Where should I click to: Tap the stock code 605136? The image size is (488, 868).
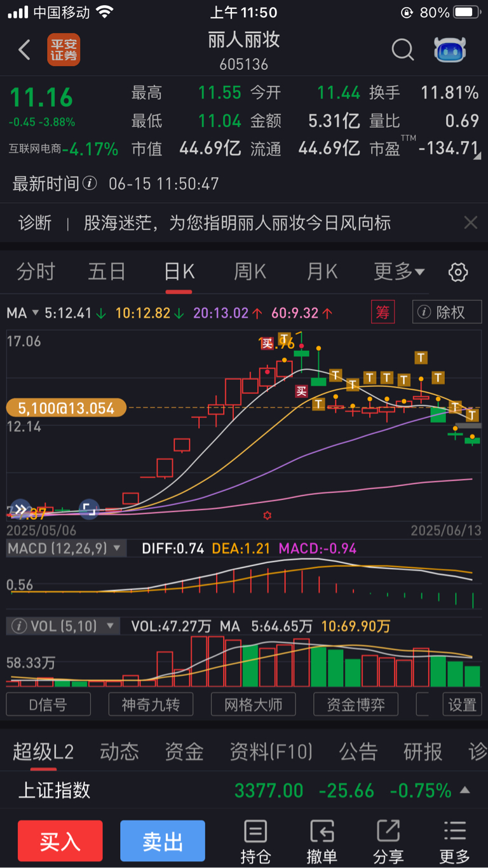click(x=244, y=65)
